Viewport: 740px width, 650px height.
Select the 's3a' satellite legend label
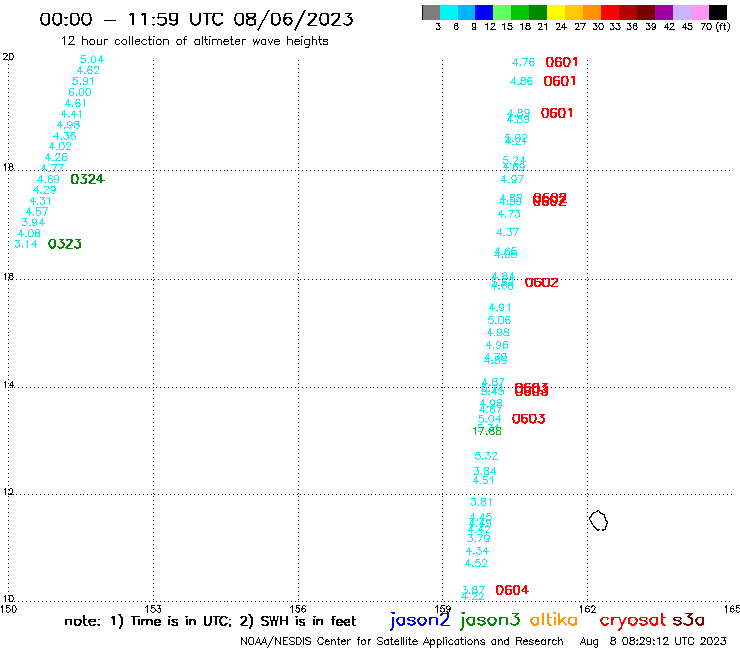688,620
